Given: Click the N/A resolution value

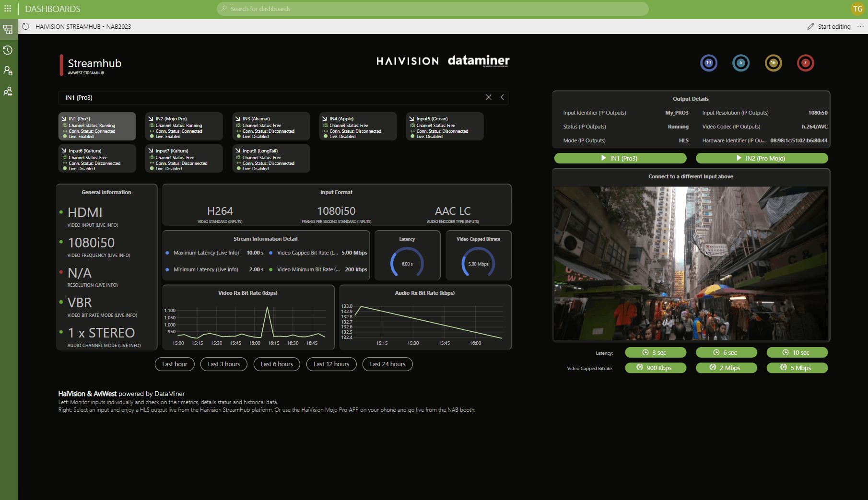Looking at the screenshot, I should [x=80, y=273].
